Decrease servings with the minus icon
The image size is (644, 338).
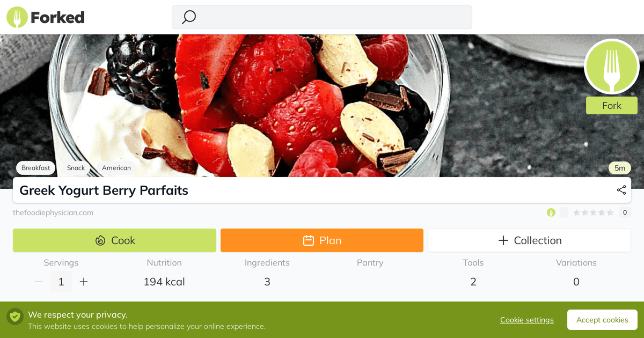point(39,282)
